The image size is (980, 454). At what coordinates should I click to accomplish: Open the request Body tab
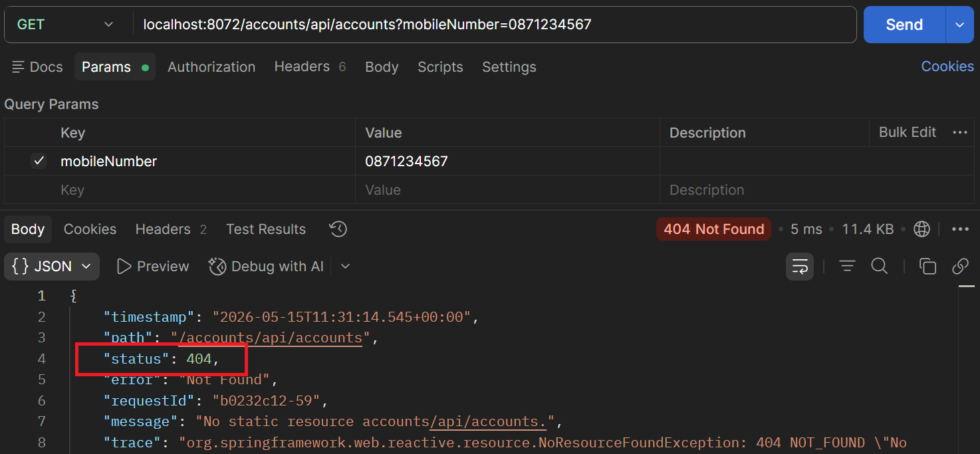pos(382,67)
